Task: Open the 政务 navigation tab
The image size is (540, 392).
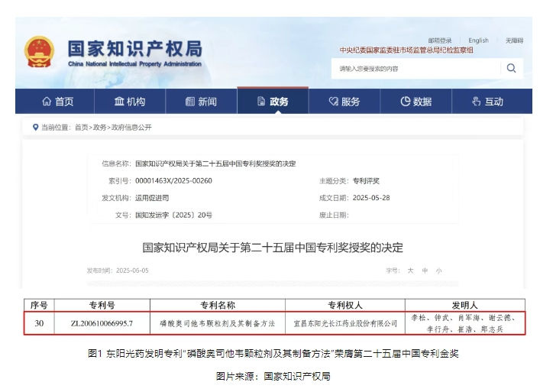Action: tap(273, 102)
